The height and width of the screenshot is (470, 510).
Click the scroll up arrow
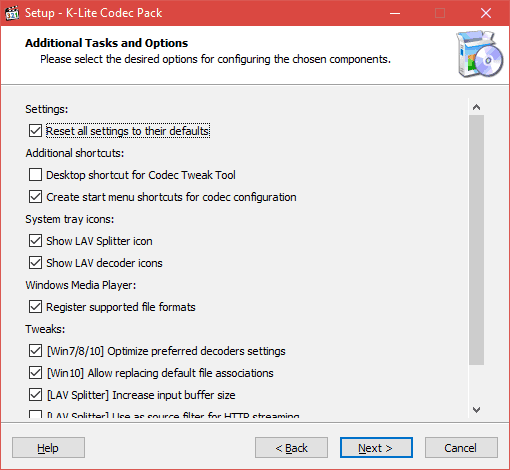(476, 107)
